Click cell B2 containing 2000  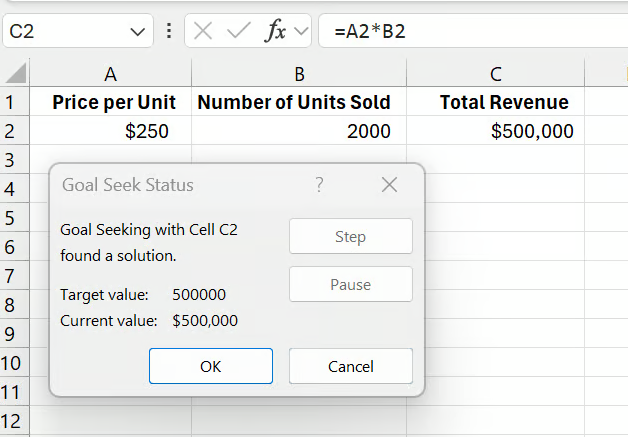click(298, 131)
